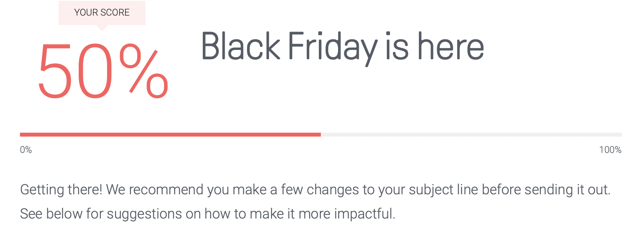Click the word impactful in the description
Screen dimensions: 644x231
click(363, 213)
